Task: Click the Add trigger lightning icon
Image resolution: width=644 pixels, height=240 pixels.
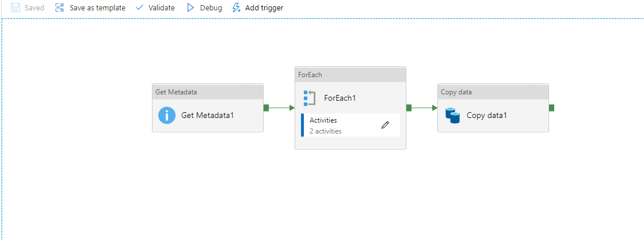Action: [236, 8]
